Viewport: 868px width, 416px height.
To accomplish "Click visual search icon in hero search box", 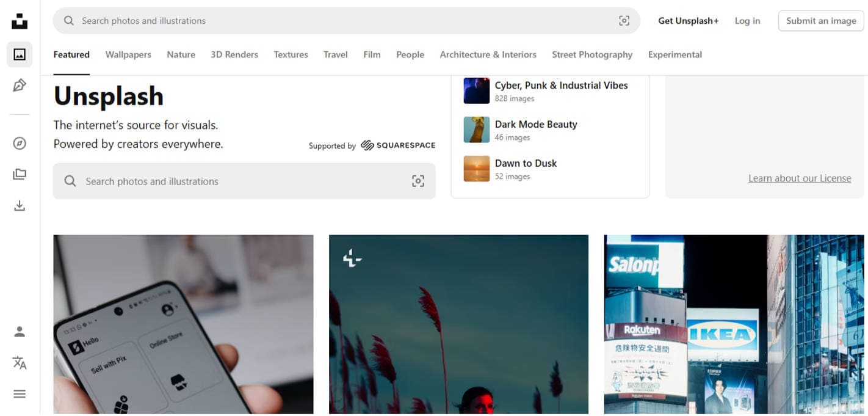I will 418,181.
